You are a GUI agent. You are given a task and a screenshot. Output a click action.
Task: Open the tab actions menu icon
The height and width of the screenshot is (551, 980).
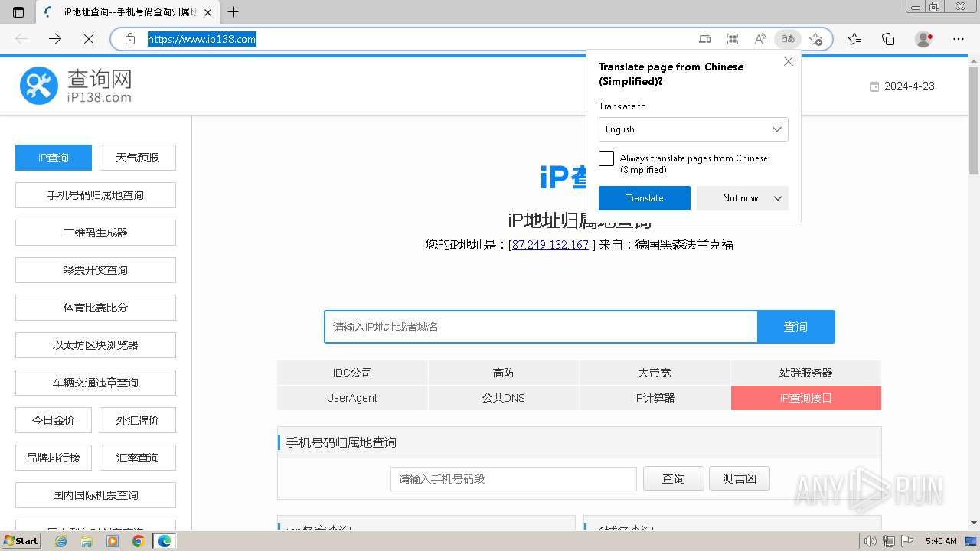(x=19, y=12)
